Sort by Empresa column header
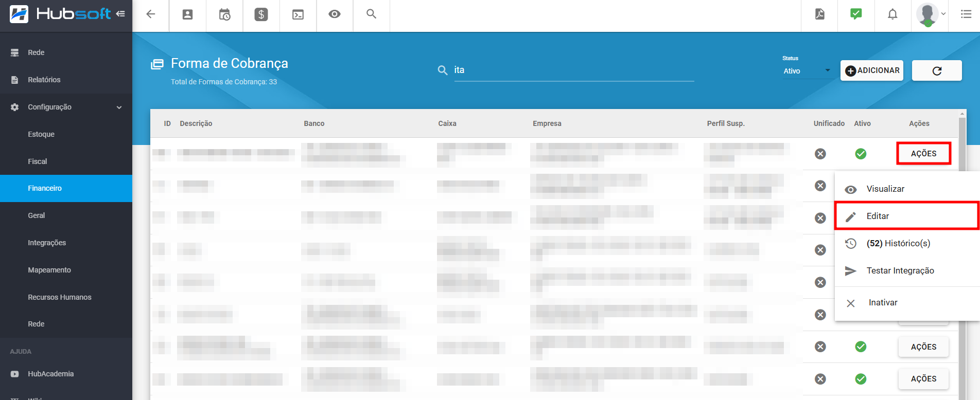Image resolution: width=980 pixels, height=400 pixels. tap(547, 123)
